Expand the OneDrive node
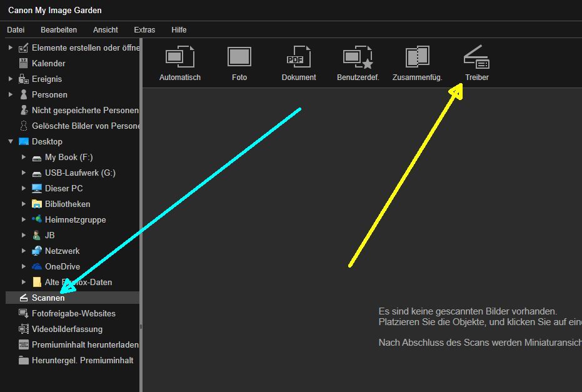The image size is (582, 392). tap(23, 266)
